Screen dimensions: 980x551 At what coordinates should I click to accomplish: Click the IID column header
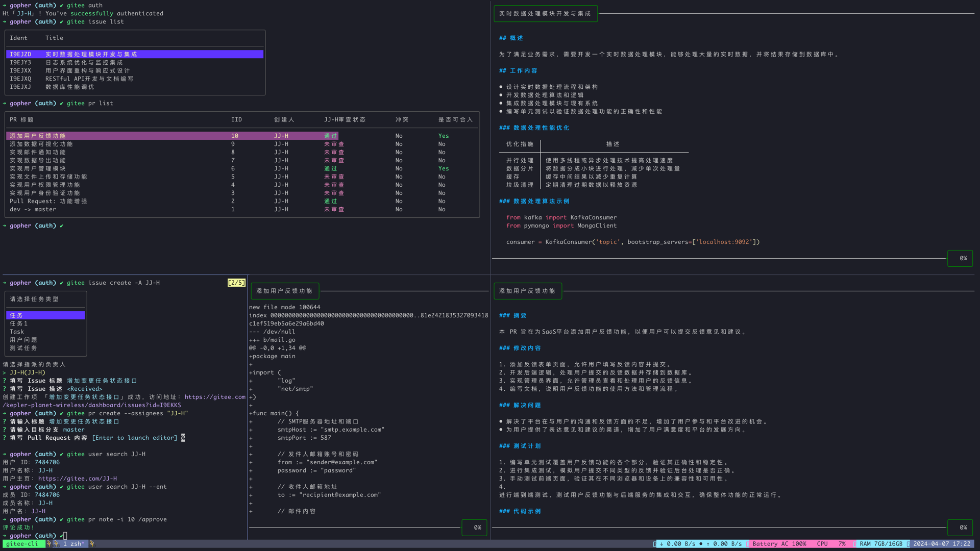click(x=236, y=119)
